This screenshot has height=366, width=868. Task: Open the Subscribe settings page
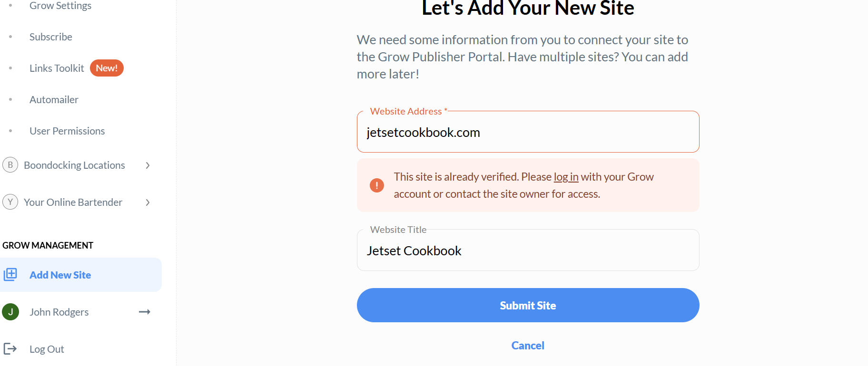coord(51,37)
